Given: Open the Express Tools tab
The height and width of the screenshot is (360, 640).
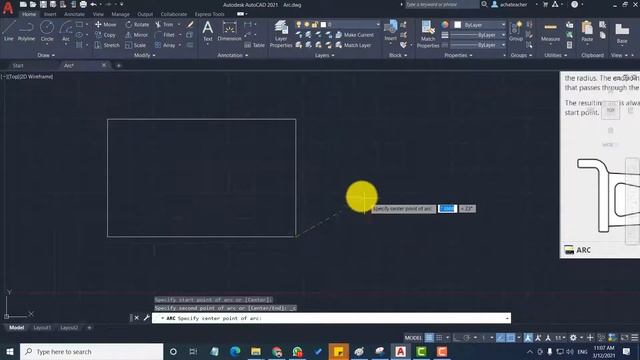Looking at the screenshot, I should (x=209, y=14).
